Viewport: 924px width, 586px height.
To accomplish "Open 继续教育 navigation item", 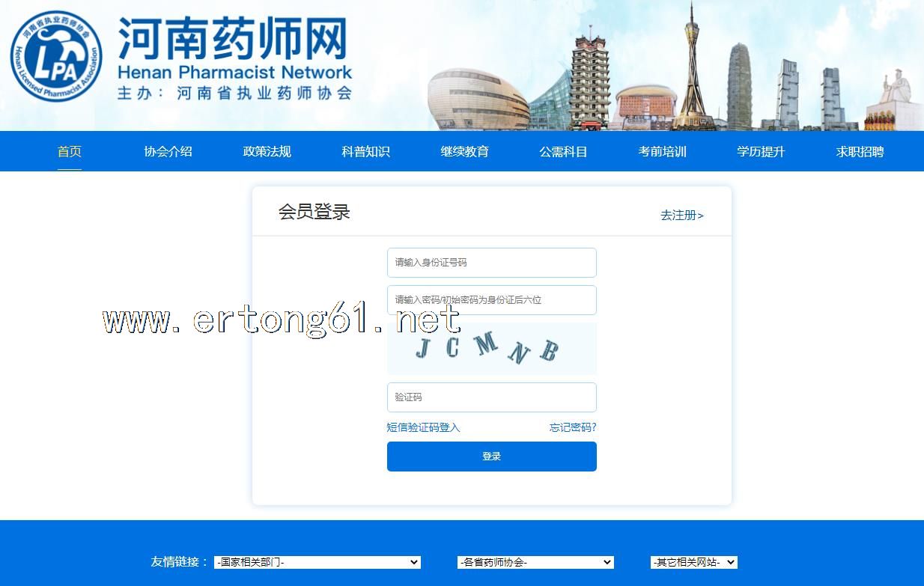I will tap(465, 152).
